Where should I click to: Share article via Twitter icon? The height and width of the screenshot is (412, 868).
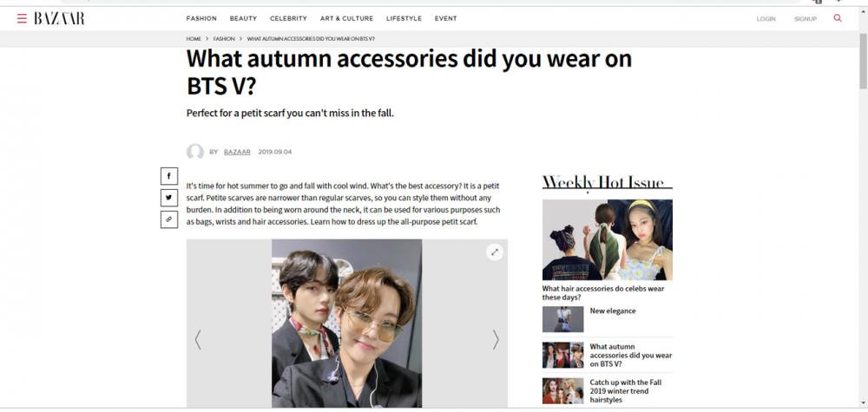pos(169,198)
